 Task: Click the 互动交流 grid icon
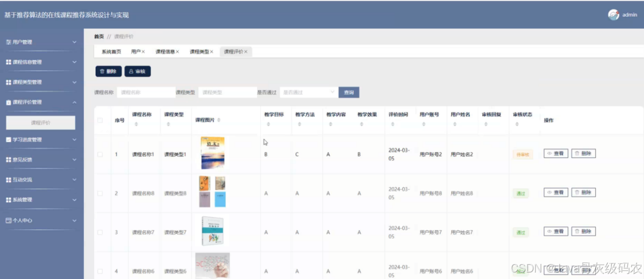[8, 179]
